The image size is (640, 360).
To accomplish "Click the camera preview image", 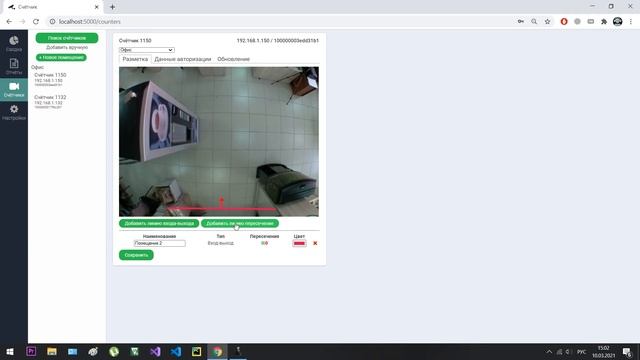I will pyautogui.click(x=219, y=142).
